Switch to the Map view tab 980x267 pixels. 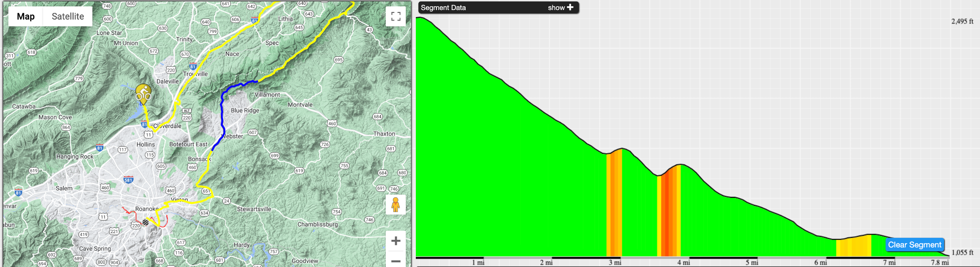click(x=26, y=16)
